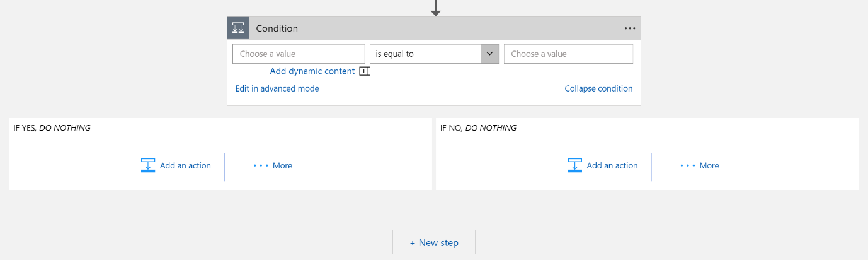The height and width of the screenshot is (260, 868).
Task: Open the Condition header ellipsis menu
Action: coord(630,28)
